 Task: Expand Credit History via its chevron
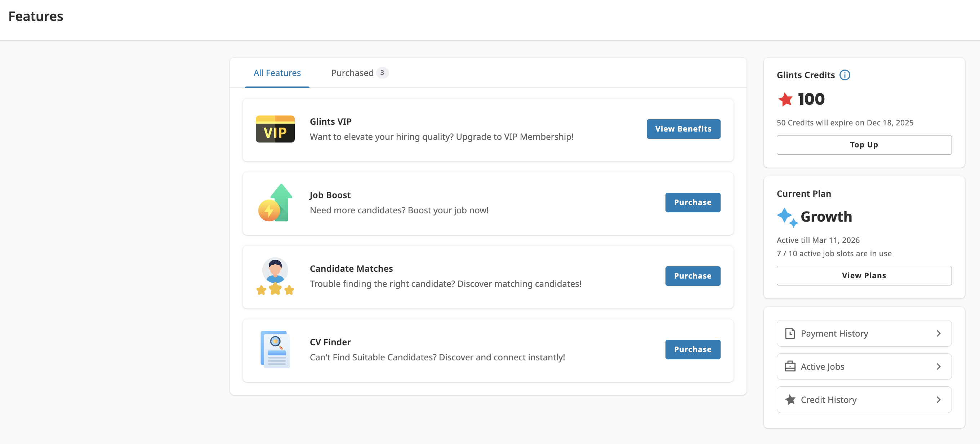pyautogui.click(x=939, y=399)
